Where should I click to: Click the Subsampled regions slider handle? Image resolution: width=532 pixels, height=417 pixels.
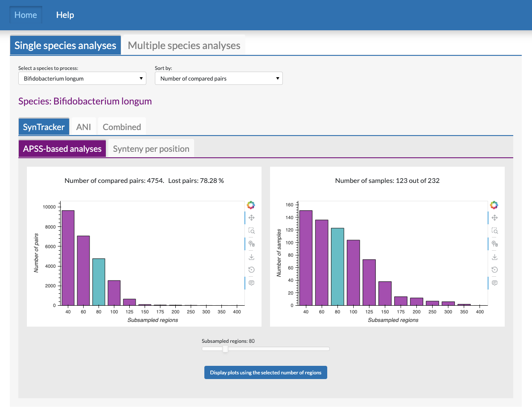point(225,349)
